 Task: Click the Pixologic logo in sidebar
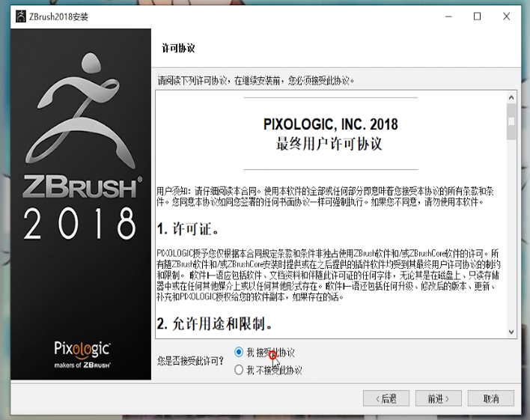pyautogui.click(x=82, y=354)
